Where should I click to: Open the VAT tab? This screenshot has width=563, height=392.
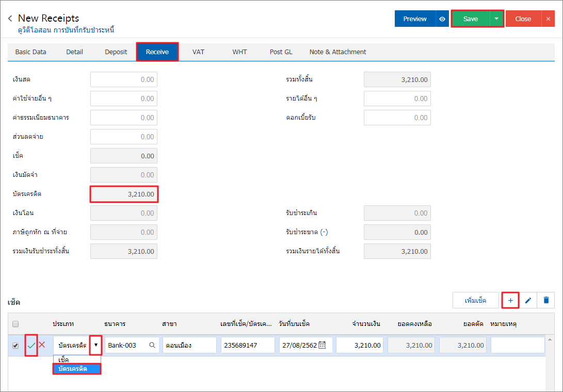[198, 52]
